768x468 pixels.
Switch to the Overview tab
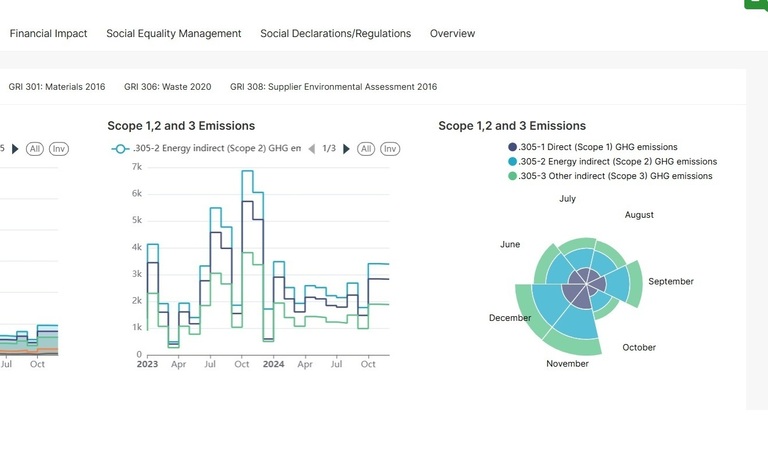(x=452, y=34)
